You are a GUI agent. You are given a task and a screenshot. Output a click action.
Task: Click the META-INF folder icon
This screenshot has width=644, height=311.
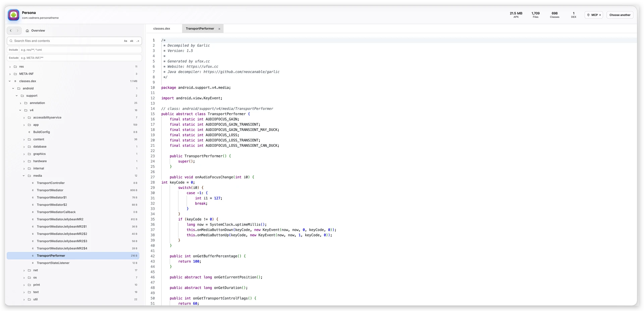15,74
